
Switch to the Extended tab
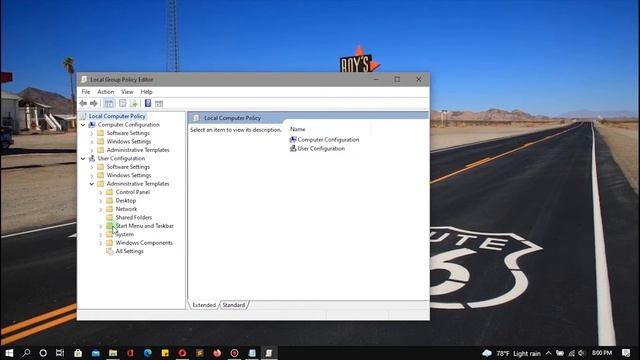pyautogui.click(x=204, y=305)
